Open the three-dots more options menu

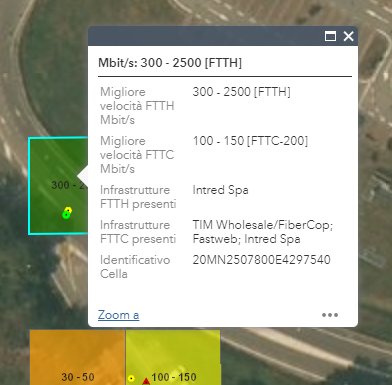[330, 315]
